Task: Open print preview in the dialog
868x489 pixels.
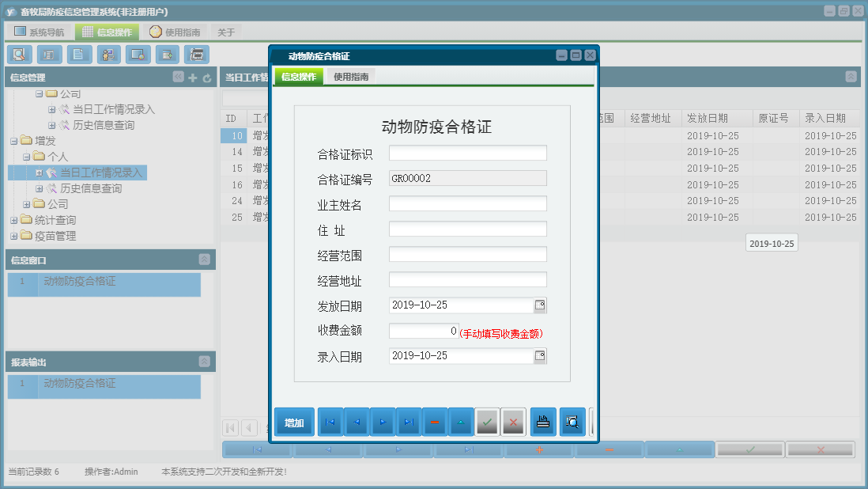Action: 572,422
